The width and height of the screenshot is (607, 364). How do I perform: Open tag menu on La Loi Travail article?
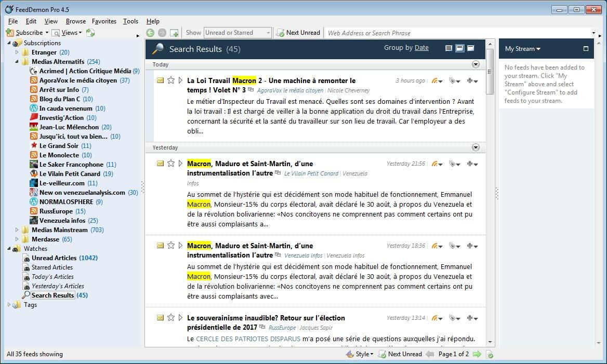coord(455,81)
